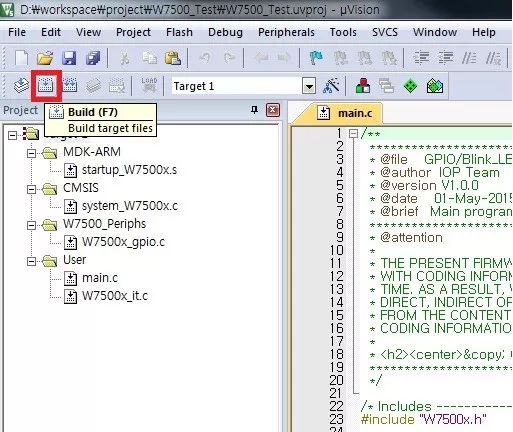Open a file using the folder icon
This screenshot has height=432, width=513.
[x=45, y=58]
